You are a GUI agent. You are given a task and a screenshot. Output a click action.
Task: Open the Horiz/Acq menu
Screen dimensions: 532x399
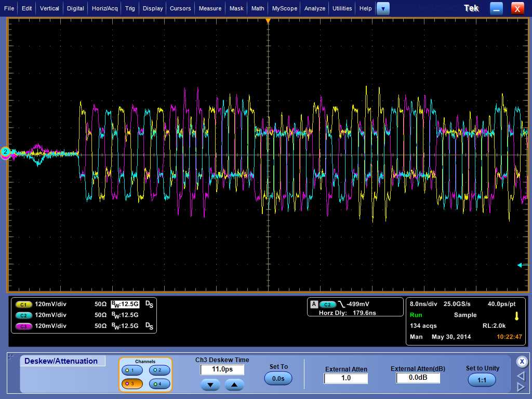coord(105,8)
